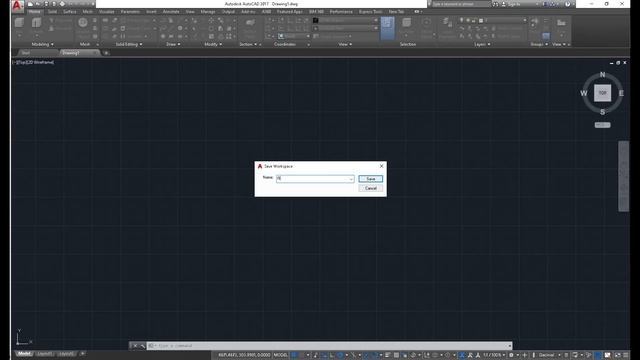Click the new drawing plus tab

pos(106,53)
